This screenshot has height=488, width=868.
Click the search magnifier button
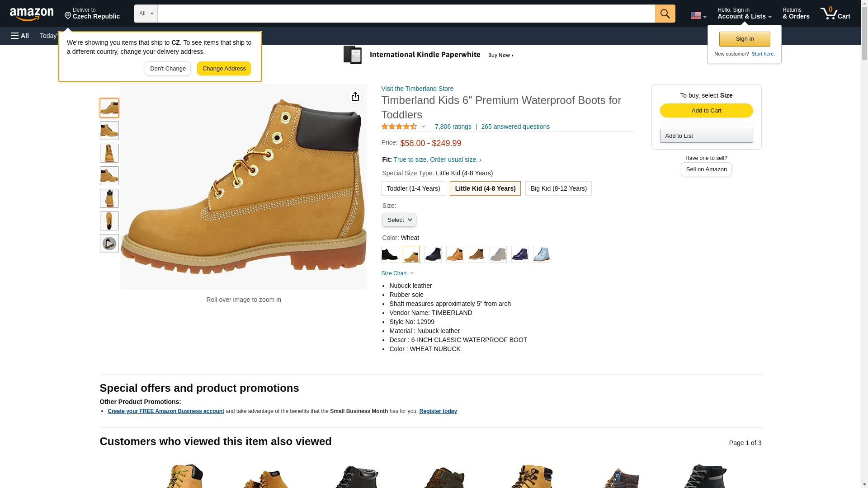tap(665, 14)
